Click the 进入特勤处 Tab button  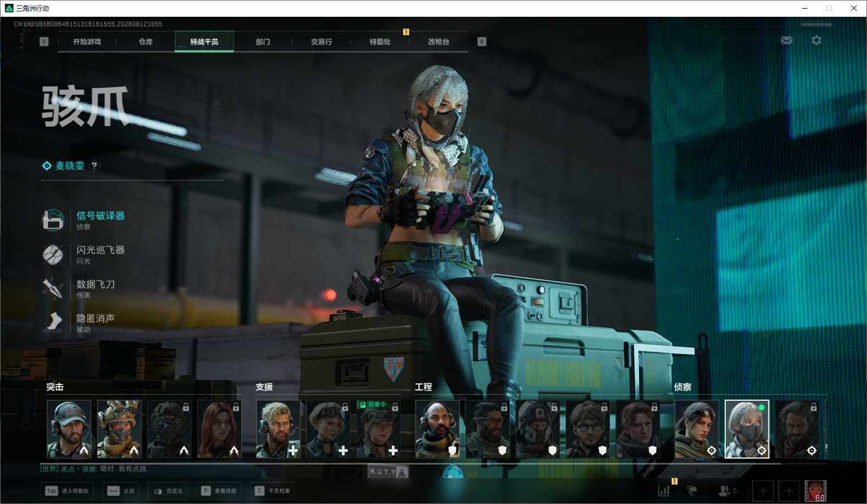tap(67, 491)
